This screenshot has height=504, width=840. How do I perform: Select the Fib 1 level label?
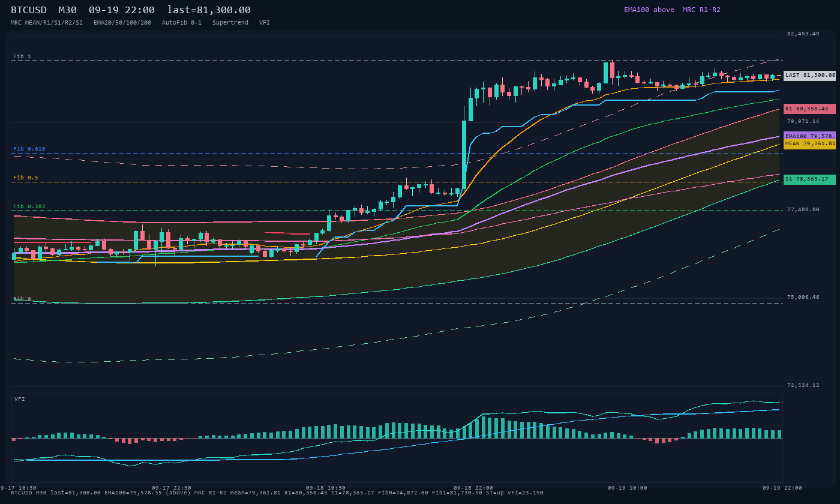click(x=22, y=56)
